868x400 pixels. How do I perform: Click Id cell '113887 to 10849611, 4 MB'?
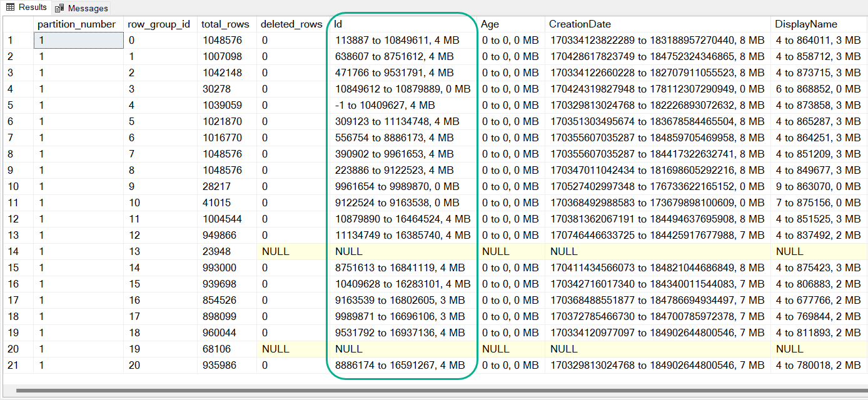405,41
